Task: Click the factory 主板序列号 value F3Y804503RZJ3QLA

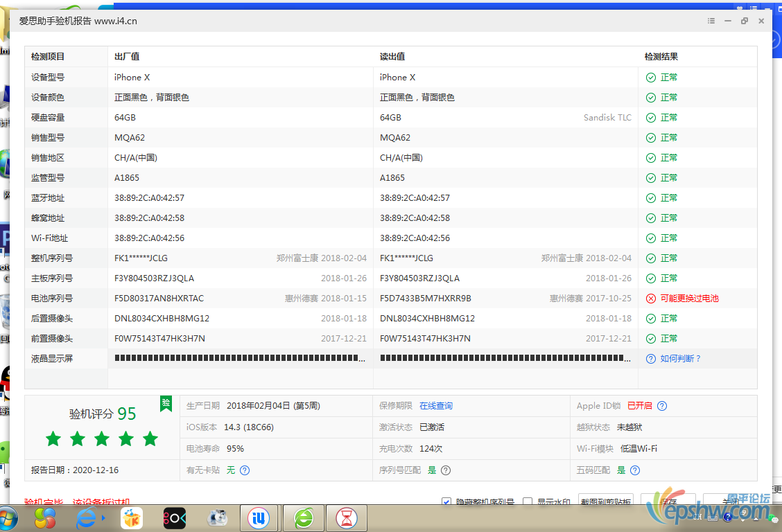Action: point(154,278)
